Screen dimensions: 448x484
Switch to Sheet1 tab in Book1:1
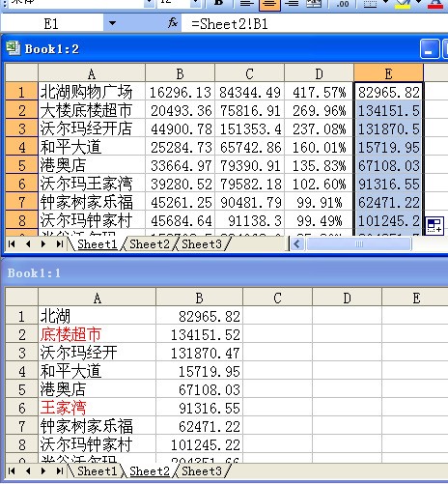(x=98, y=471)
